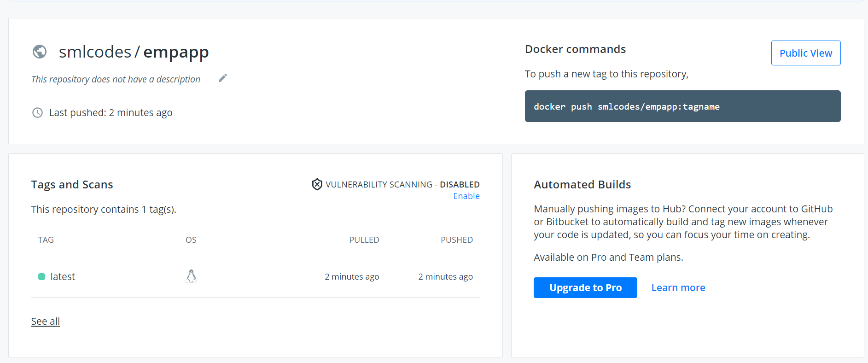
Task: Open the Learn more link
Action: tap(678, 287)
